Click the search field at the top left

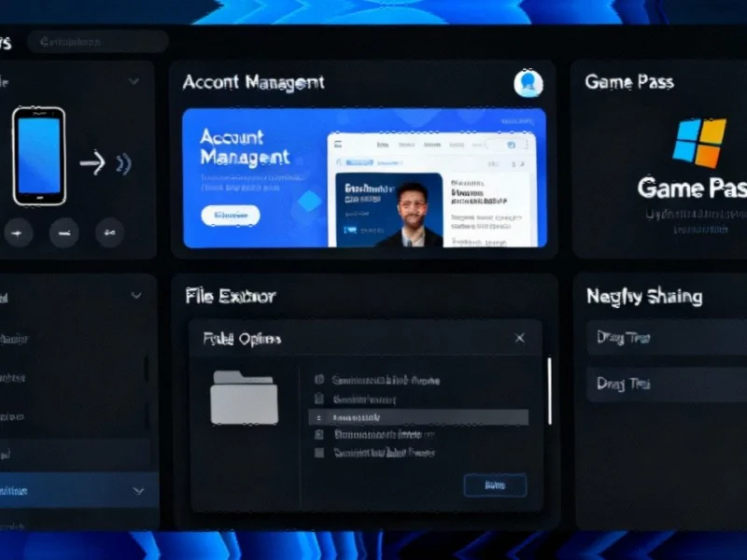[98, 41]
